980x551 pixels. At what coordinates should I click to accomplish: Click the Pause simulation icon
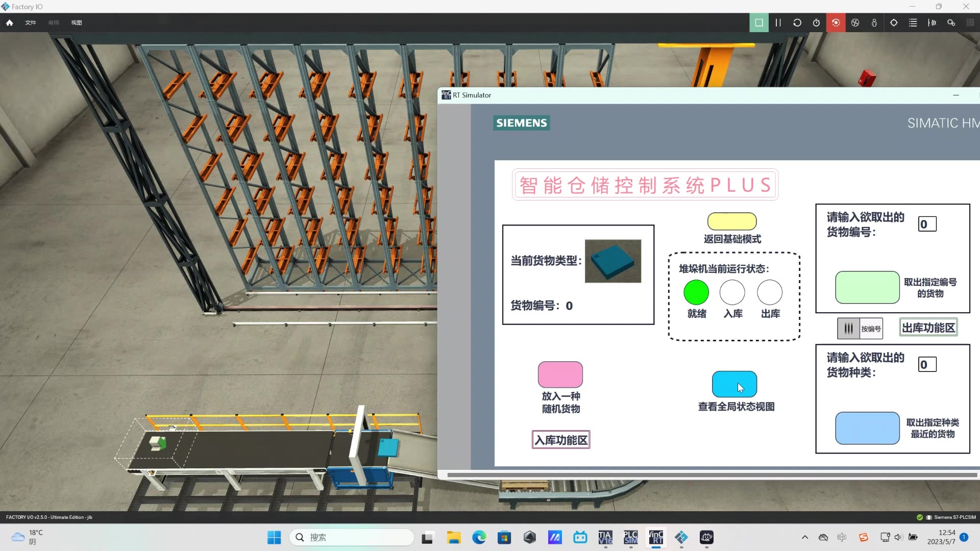click(778, 22)
